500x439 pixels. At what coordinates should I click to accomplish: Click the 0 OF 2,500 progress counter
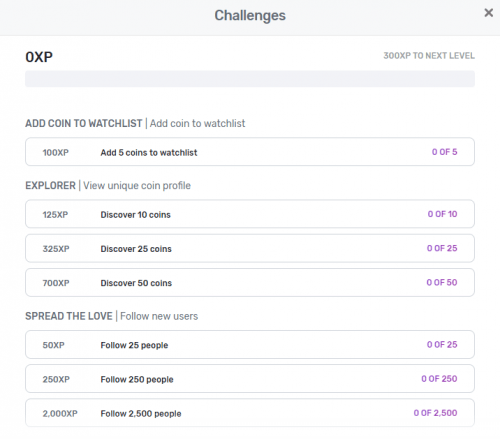(x=435, y=413)
